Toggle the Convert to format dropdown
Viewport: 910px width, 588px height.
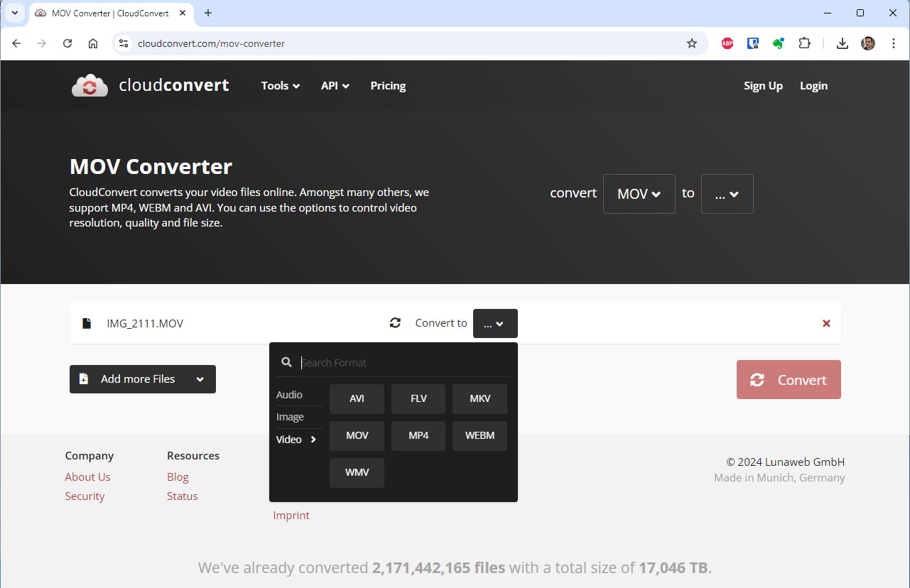495,323
